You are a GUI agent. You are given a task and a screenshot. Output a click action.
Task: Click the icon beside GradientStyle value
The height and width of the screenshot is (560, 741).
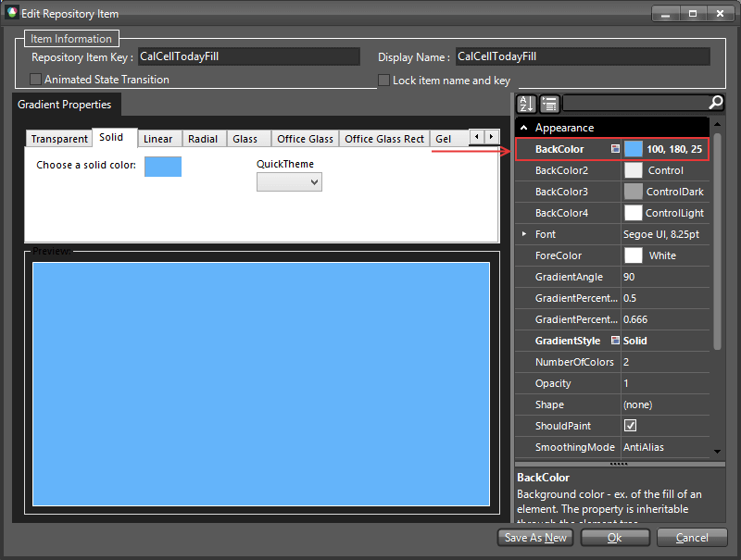point(613,341)
